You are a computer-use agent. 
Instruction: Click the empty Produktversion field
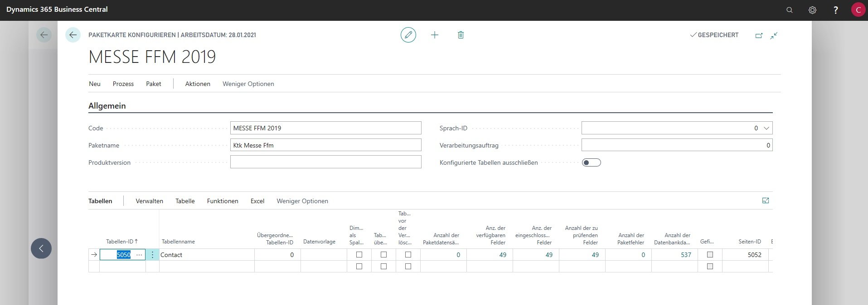(x=325, y=162)
